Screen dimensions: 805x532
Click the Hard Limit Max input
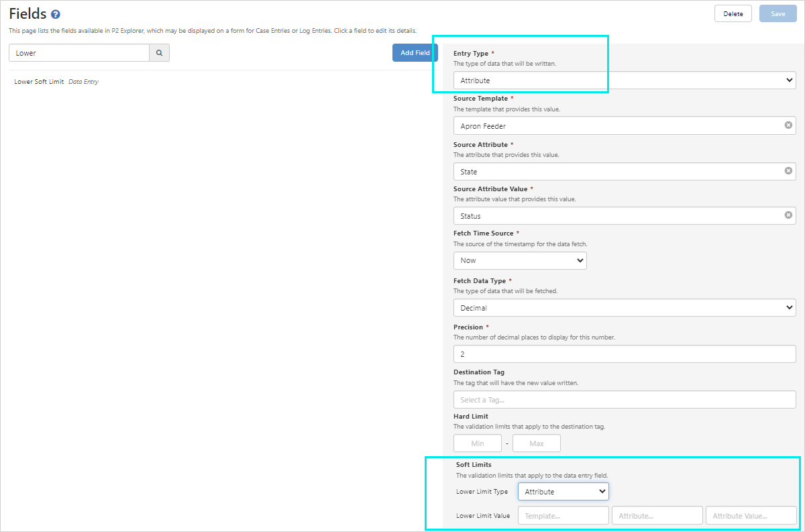coord(536,443)
